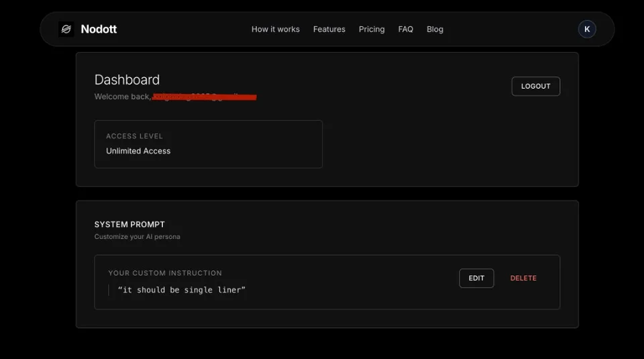644x359 pixels.
Task: Click Customize your AI persona subtitle
Action: (x=137, y=237)
